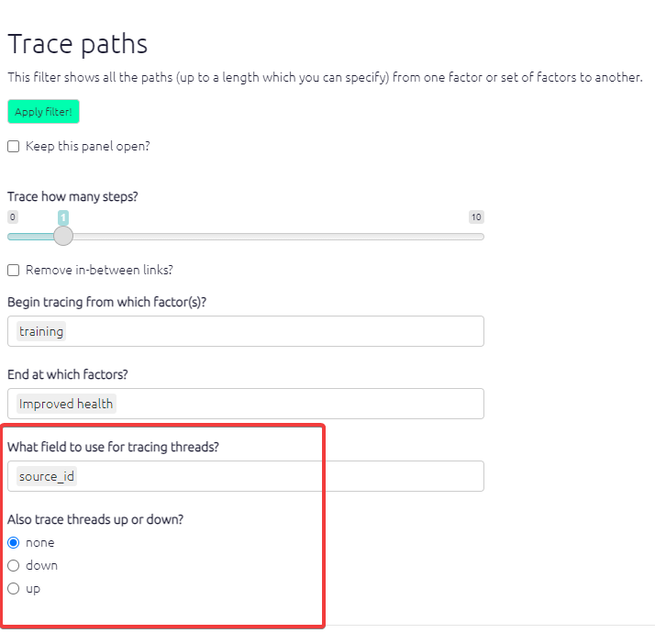This screenshot has width=655, height=644.
Task: Select the up radio button
Action: (14, 588)
